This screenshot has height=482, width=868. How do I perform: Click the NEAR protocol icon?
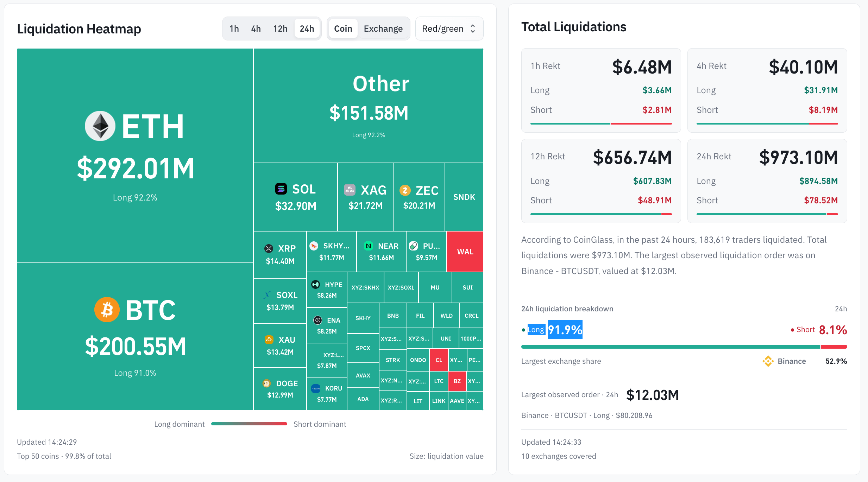pos(369,246)
